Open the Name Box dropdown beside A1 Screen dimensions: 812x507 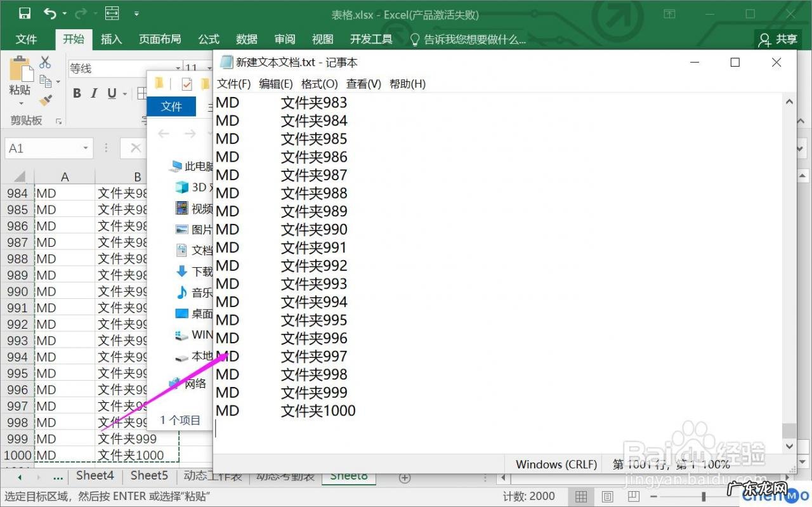coord(86,148)
